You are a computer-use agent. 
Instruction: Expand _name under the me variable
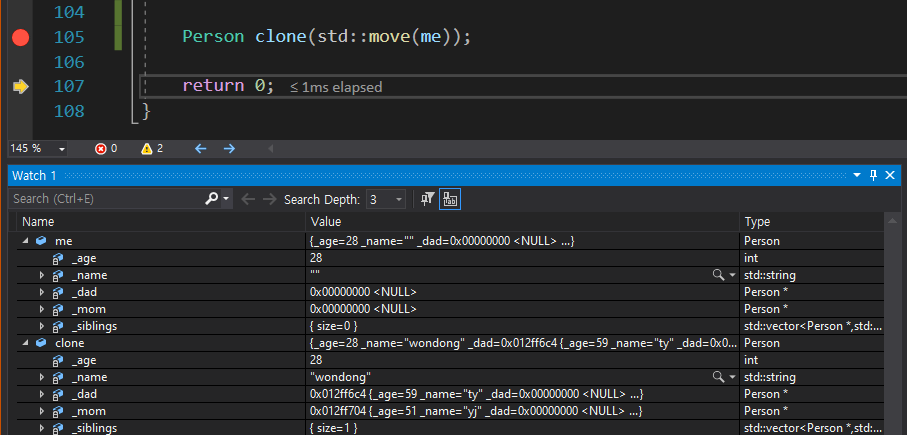[x=42, y=275]
